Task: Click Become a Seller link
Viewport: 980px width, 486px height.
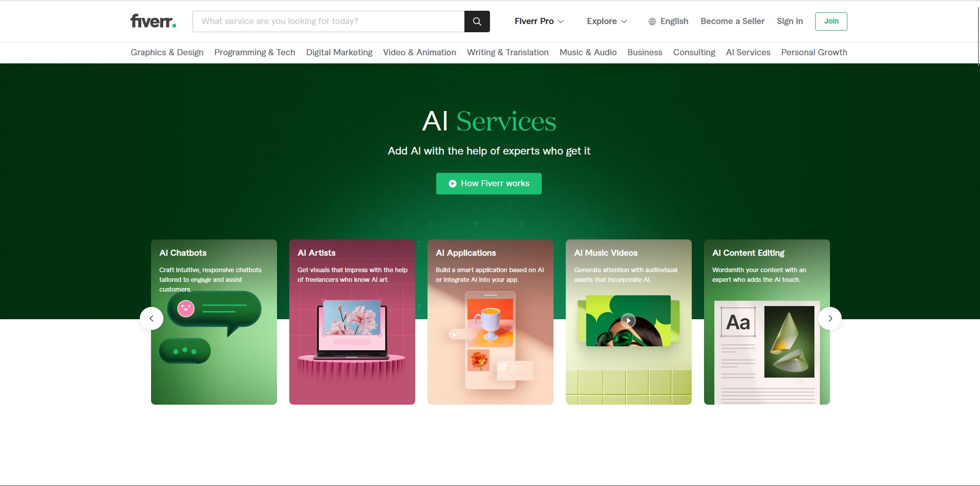Action: point(732,21)
